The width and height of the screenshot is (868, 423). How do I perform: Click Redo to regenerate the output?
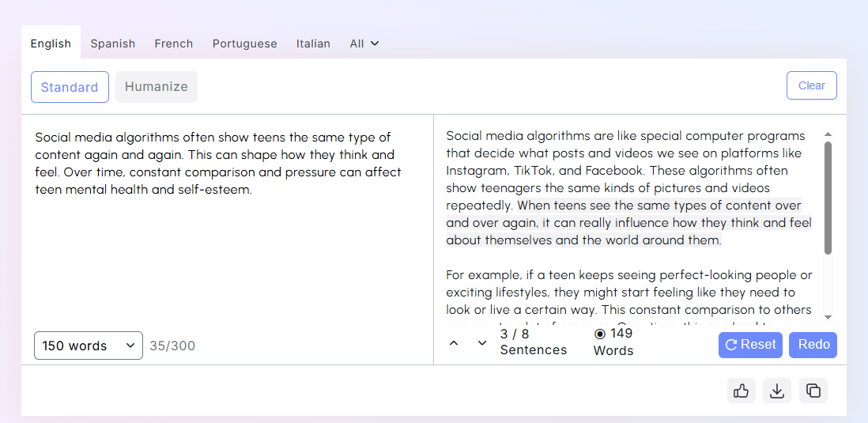point(813,345)
